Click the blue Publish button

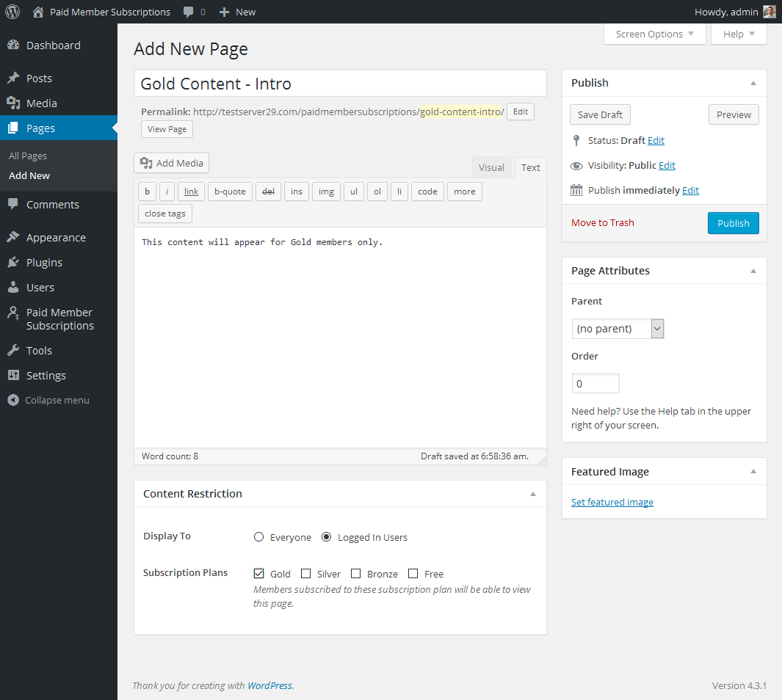[733, 224]
